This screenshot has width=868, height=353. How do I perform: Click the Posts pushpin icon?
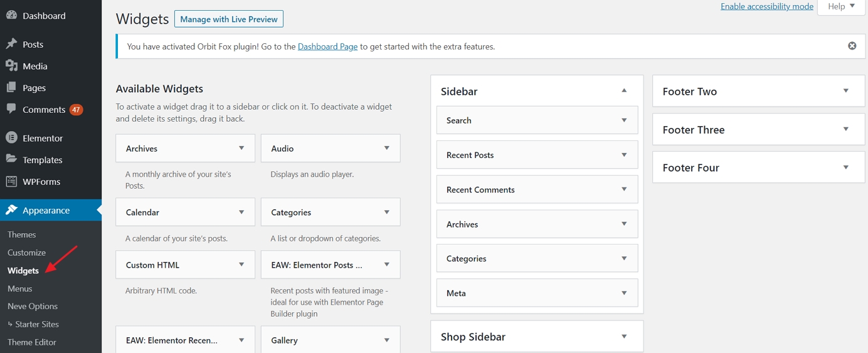pyautogui.click(x=11, y=44)
